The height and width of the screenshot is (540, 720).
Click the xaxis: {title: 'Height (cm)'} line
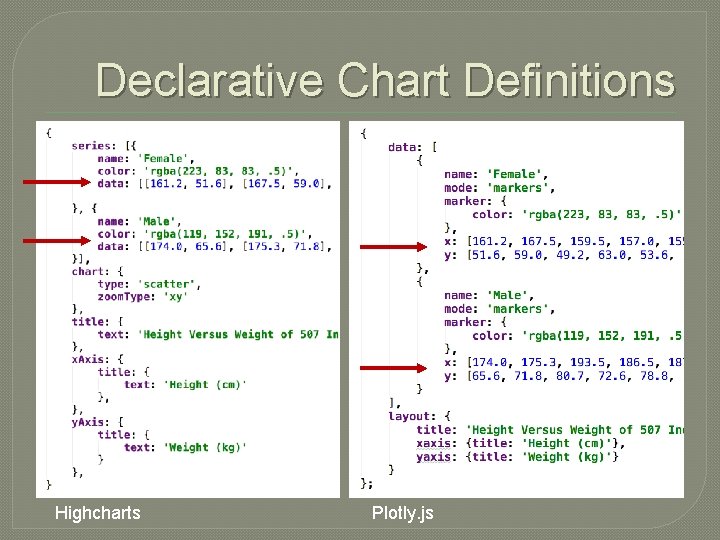coord(521,443)
